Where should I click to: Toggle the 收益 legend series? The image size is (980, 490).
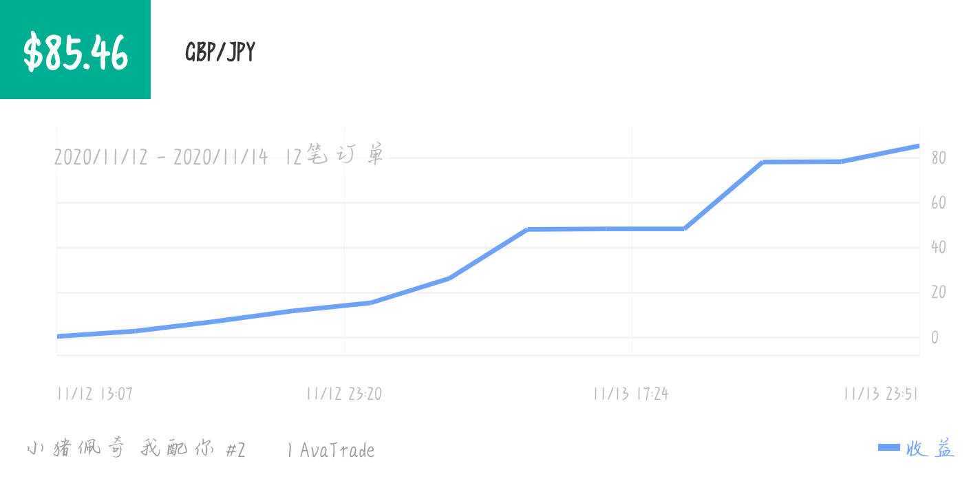(x=917, y=449)
